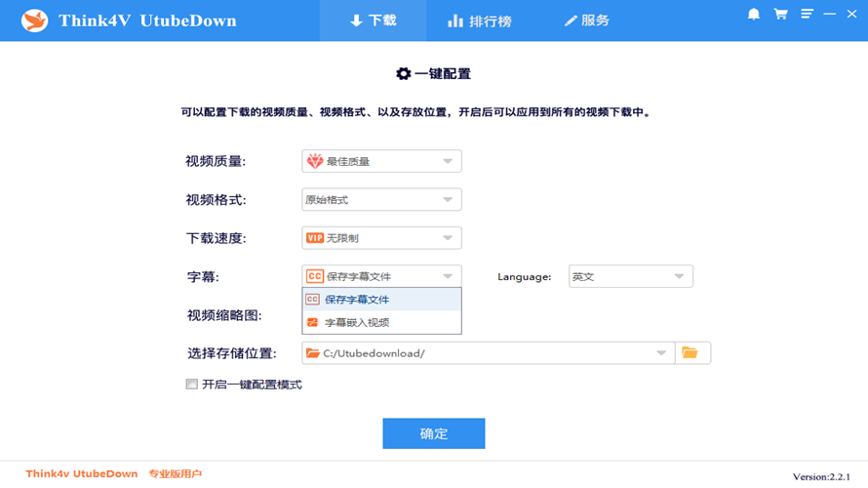
Task: Expand the 下载速度 dropdown arrow
Action: tap(448, 238)
